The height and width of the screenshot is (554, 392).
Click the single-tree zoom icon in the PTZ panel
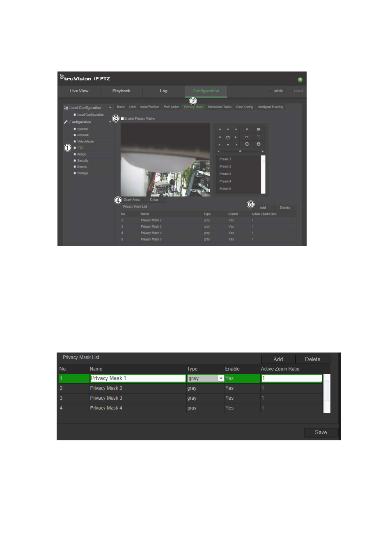click(247, 129)
